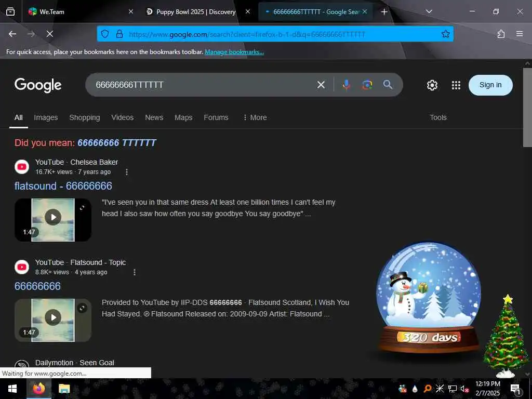This screenshot has height=399, width=532.
Task: Go back using the browser back arrow
Action: [x=12, y=34]
